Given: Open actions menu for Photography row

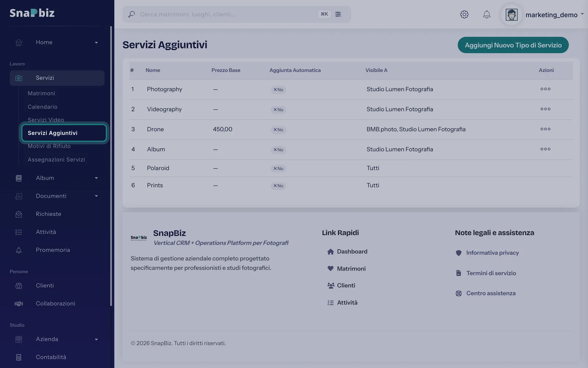Looking at the screenshot, I should pos(545,89).
